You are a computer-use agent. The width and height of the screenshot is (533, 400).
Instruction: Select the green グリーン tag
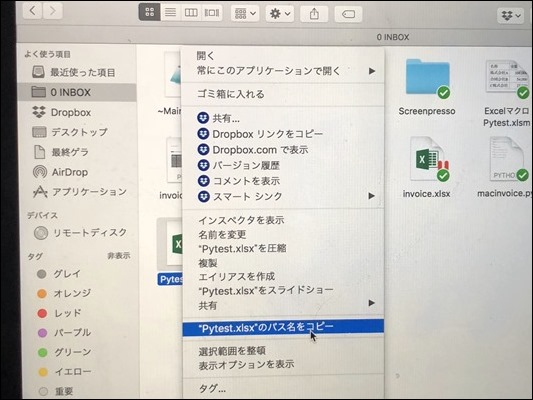pos(65,352)
